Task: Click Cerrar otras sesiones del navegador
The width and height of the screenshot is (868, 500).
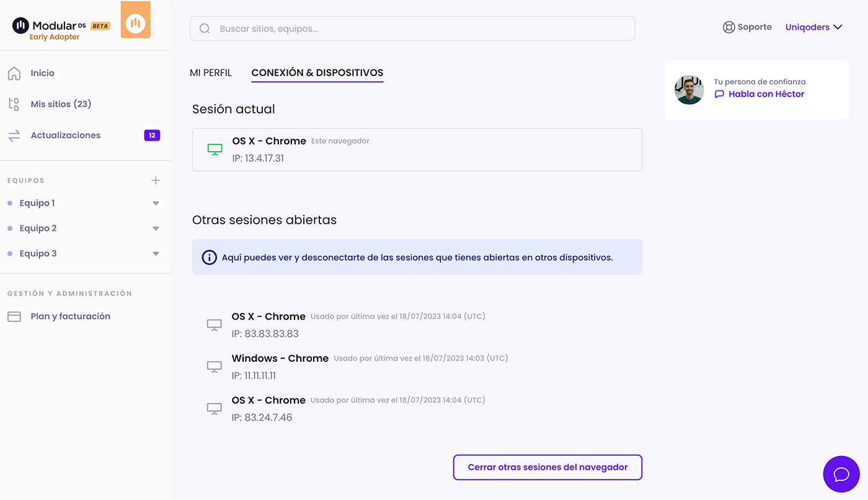Action: click(547, 467)
